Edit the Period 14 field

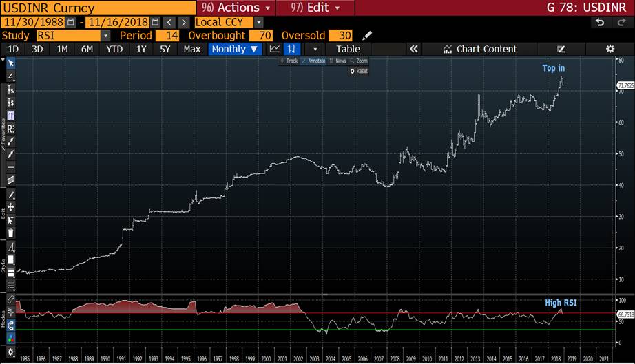point(167,36)
